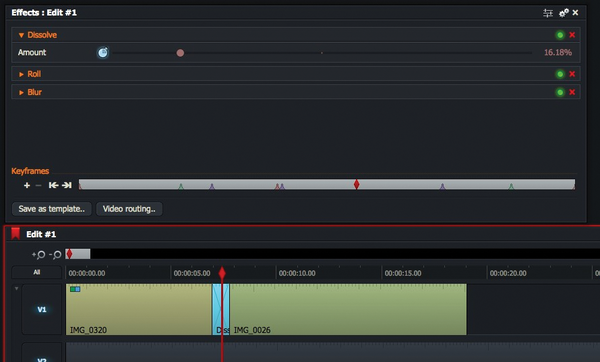Click Save as template button
Screen dimensions: 600x362
pos(52,209)
